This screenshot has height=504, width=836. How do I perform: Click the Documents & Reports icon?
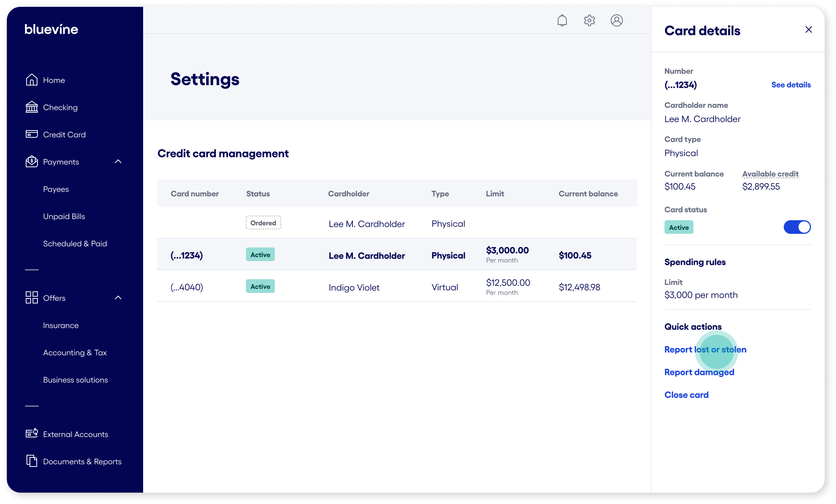(x=32, y=461)
